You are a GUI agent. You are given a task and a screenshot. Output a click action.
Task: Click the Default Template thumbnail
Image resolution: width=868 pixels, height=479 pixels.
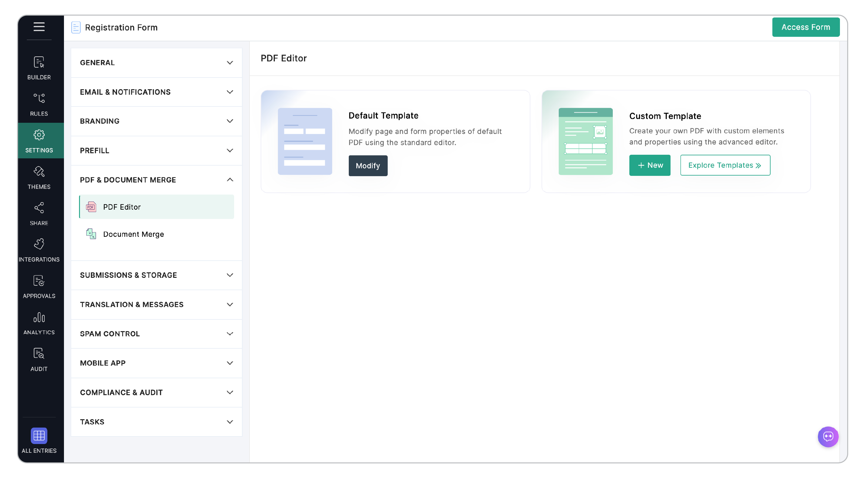tap(305, 141)
